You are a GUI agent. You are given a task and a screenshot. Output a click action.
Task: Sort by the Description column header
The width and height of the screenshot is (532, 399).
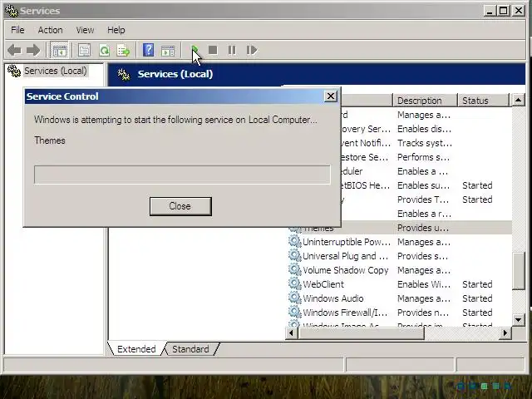425,101
